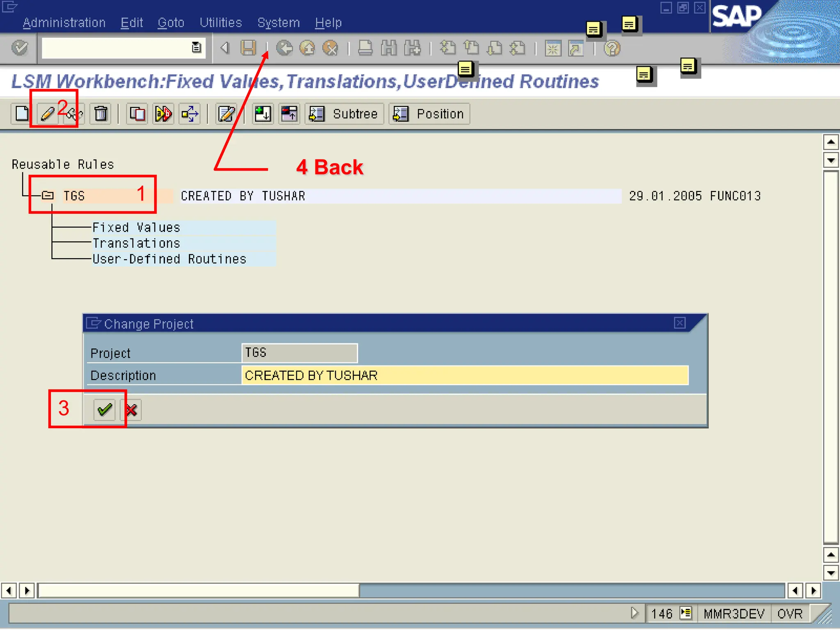Click the trash can Delete icon
The height and width of the screenshot is (630, 840).
(x=100, y=114)
